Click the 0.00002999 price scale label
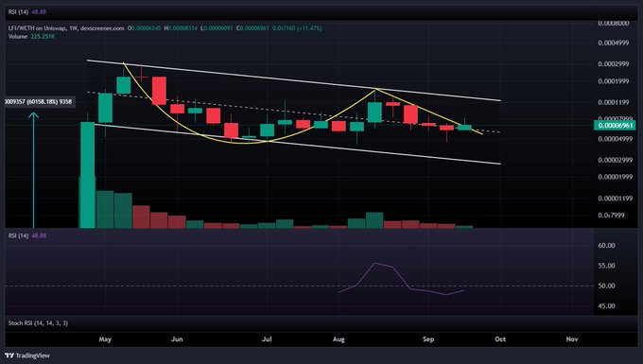The width and height of the screenshot is (643, 364). coord(616,160)
